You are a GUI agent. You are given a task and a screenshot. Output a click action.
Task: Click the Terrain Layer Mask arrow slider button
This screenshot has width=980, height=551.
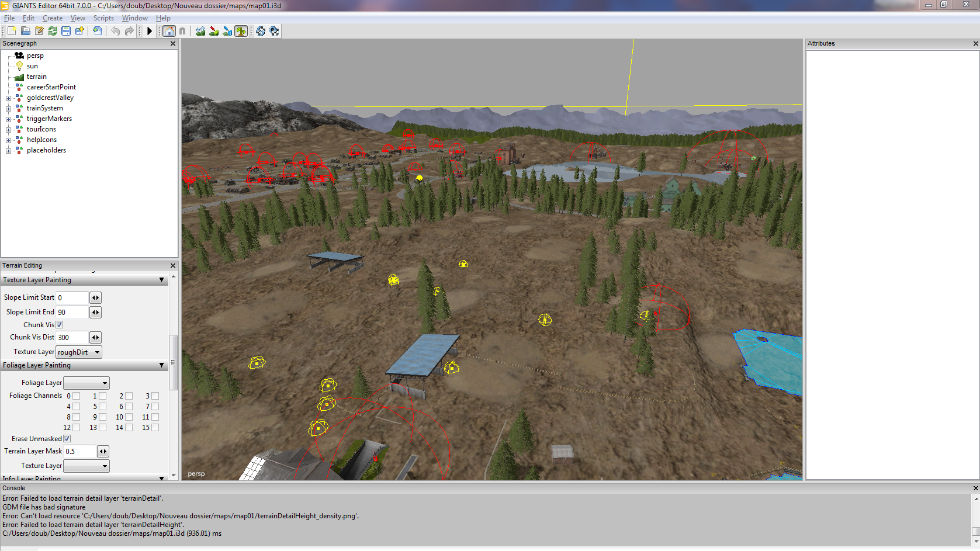point(103,451)
